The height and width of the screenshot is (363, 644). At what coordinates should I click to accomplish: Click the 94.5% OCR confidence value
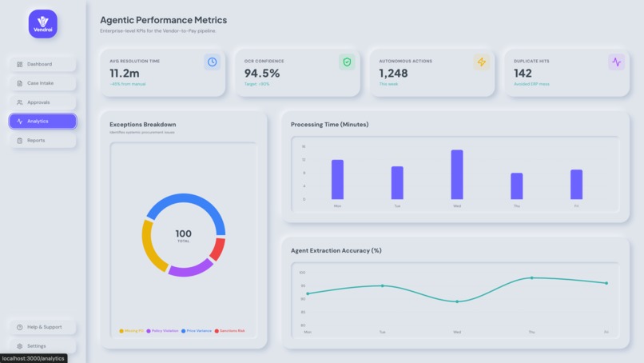tap(262, 74)
